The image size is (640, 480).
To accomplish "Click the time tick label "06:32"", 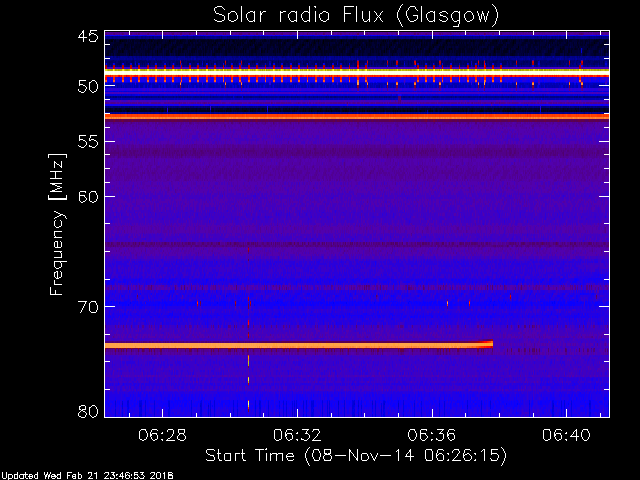I will tap(297, 435).
